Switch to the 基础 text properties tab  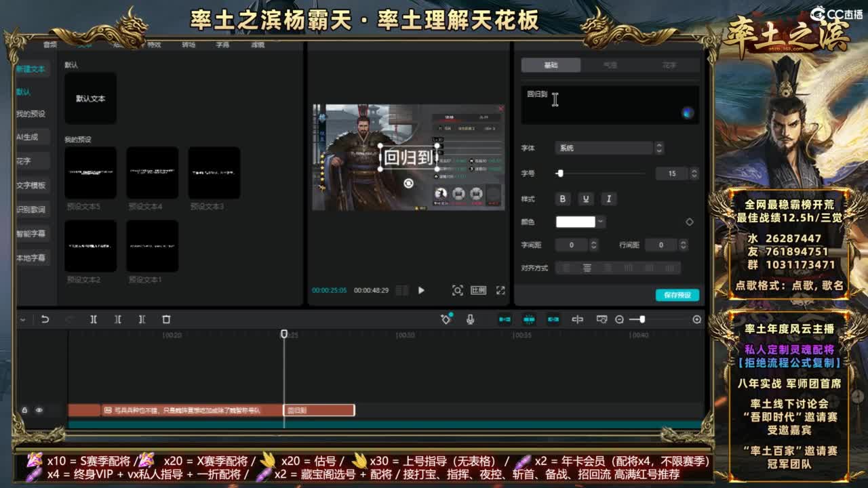551,65
